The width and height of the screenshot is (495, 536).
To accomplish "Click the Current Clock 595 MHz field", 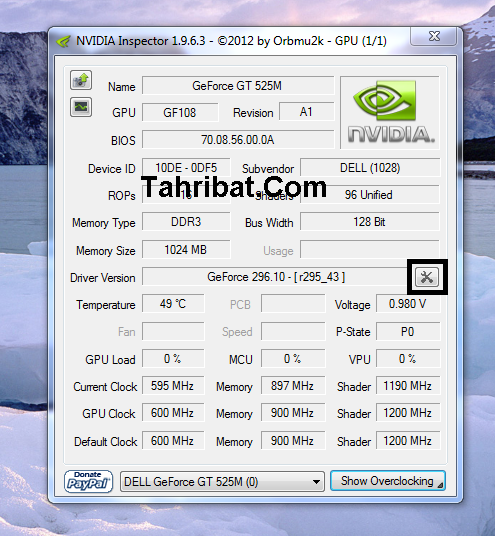I will click(173, 386).
